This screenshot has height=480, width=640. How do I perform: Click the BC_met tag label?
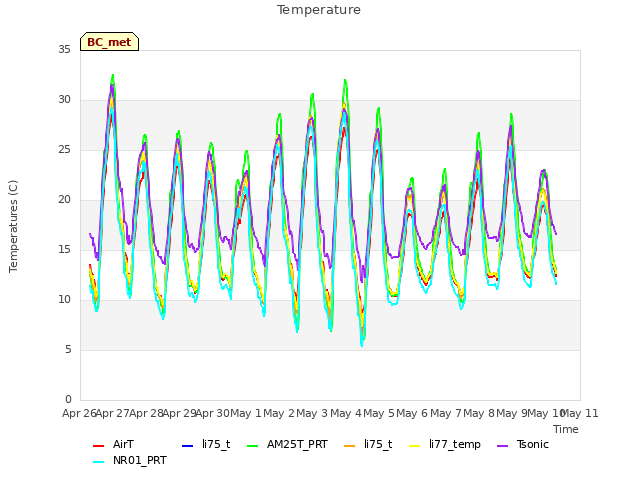coord(109,42)
